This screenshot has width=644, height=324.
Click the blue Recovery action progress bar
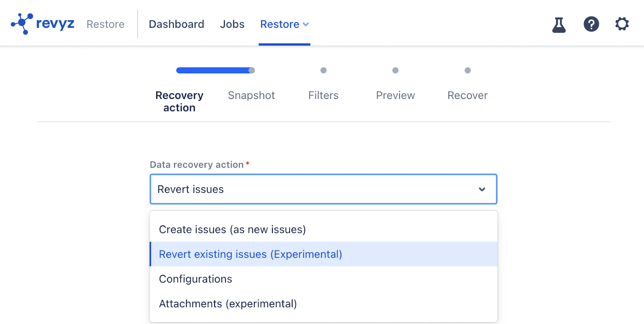pyautogui.click(x=213, y=70)
